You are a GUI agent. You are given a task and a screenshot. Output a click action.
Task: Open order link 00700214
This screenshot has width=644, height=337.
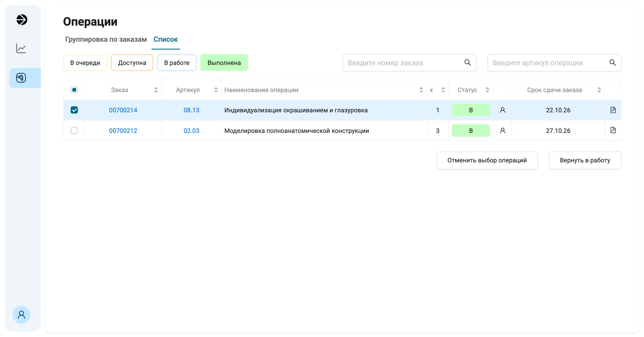click(123, 110)
